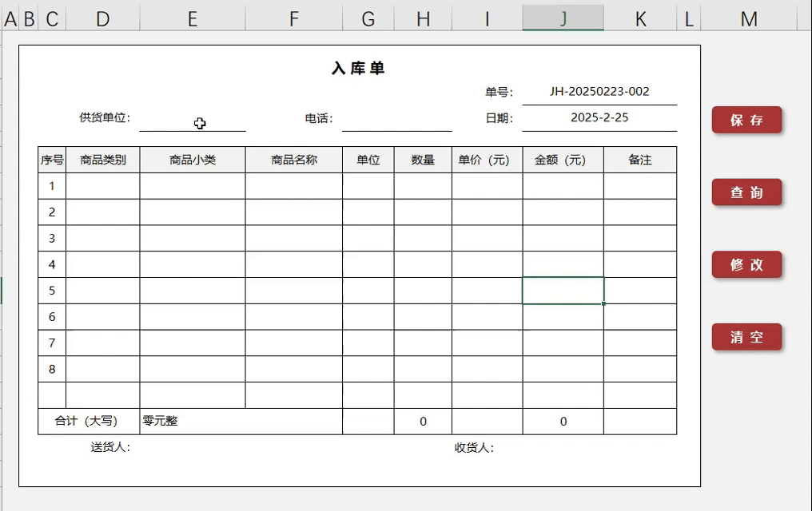Click the amount total 0 cell
812x511 pixels.
563,422
